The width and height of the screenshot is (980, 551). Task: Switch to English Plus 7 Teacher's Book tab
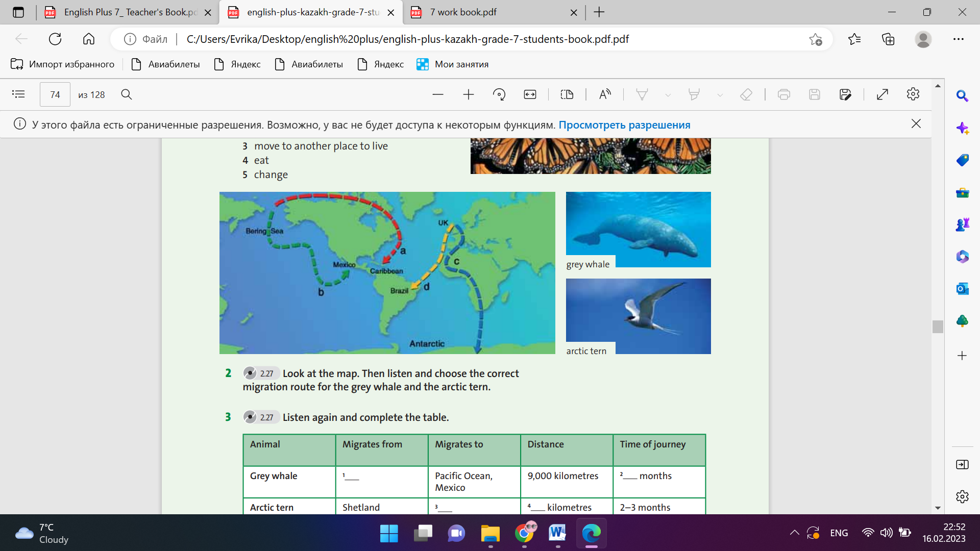[x=130, y=12]
